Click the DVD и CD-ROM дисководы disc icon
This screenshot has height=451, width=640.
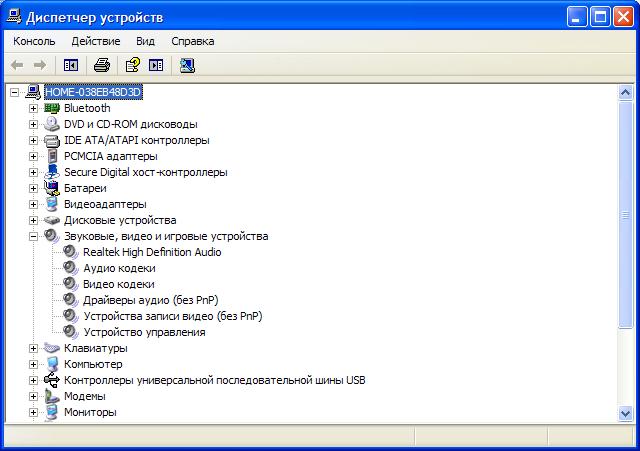(52, 124)
